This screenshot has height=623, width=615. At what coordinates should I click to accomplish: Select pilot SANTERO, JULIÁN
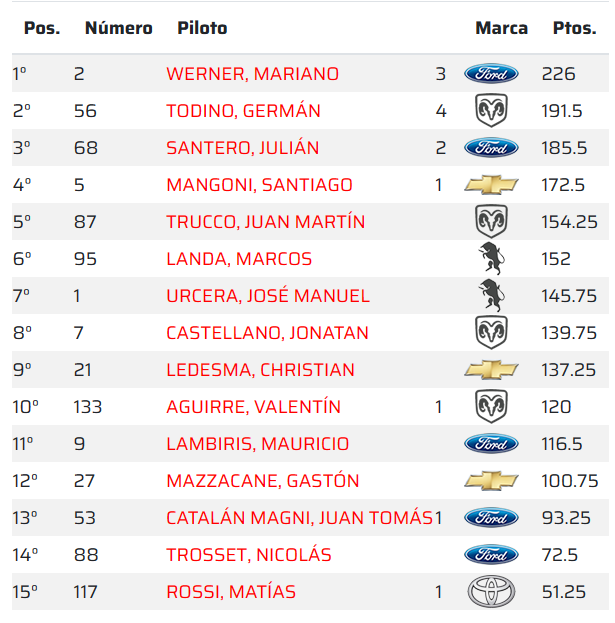pos(242,148)
